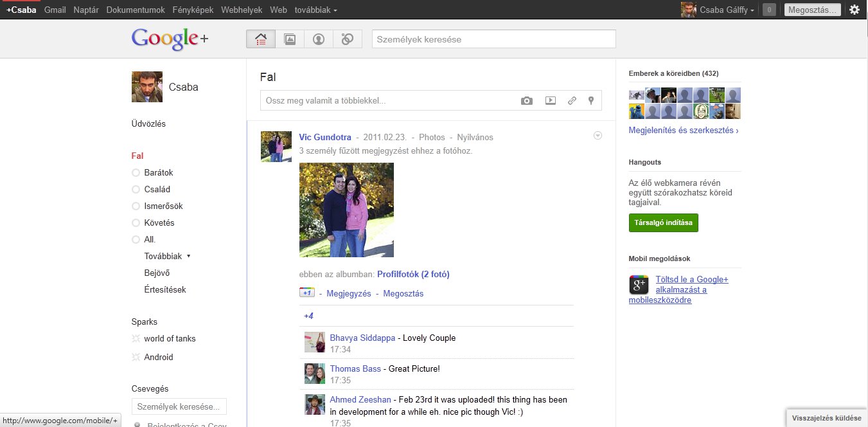Viewport: 868px width, 427px height.
Task: Select the Család circle radio
Action: [x=136, y=189]
